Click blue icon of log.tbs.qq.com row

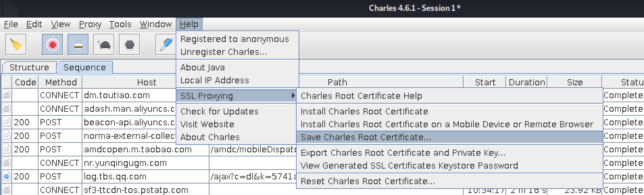[x=6, y=176]
